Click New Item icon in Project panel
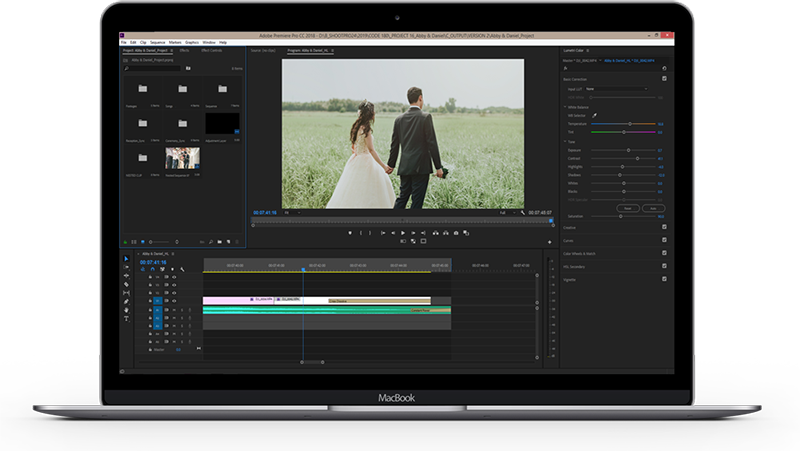 [x=228, y=242]
